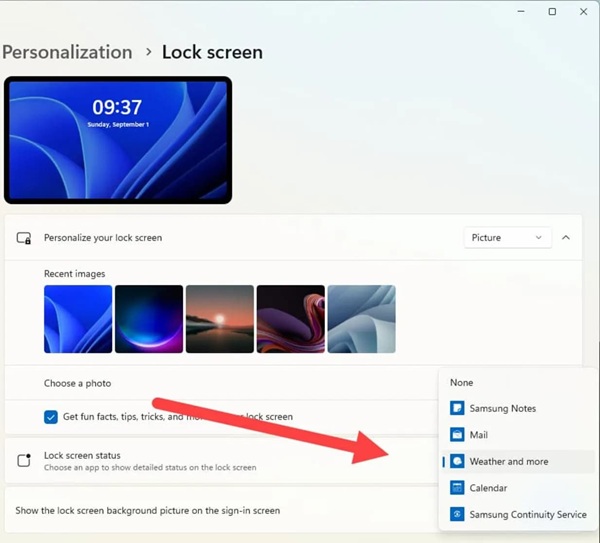Select None in the status list
The width and height of the screenshot is (600, 543).
(x=461, y=383)
